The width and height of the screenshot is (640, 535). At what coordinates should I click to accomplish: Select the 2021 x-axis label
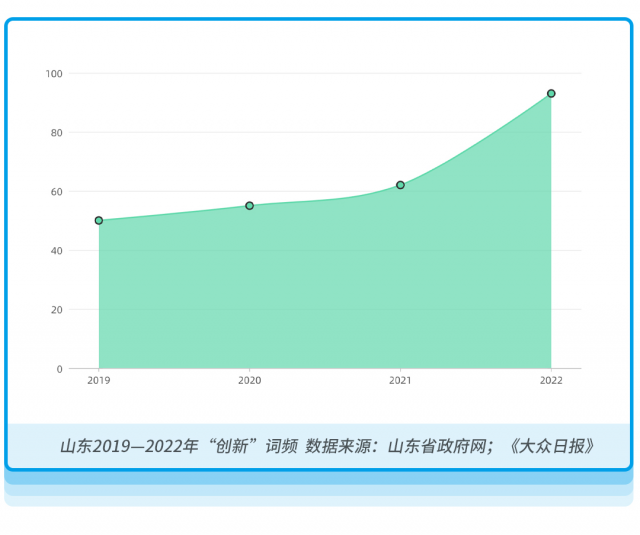click(400, 381)
